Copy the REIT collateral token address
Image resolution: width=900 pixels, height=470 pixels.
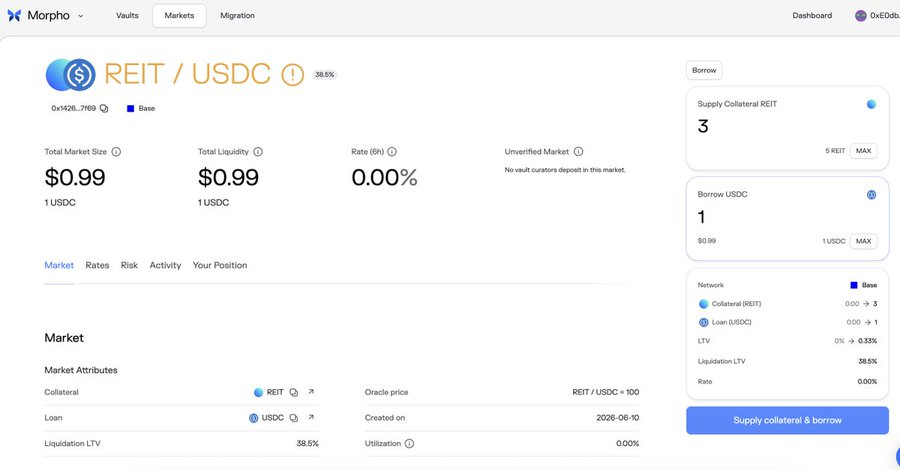[293, 393]
